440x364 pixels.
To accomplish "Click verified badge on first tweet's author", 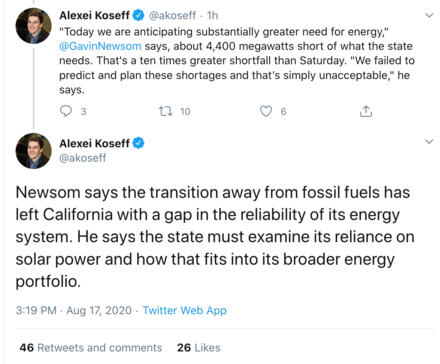I will 139,15.
